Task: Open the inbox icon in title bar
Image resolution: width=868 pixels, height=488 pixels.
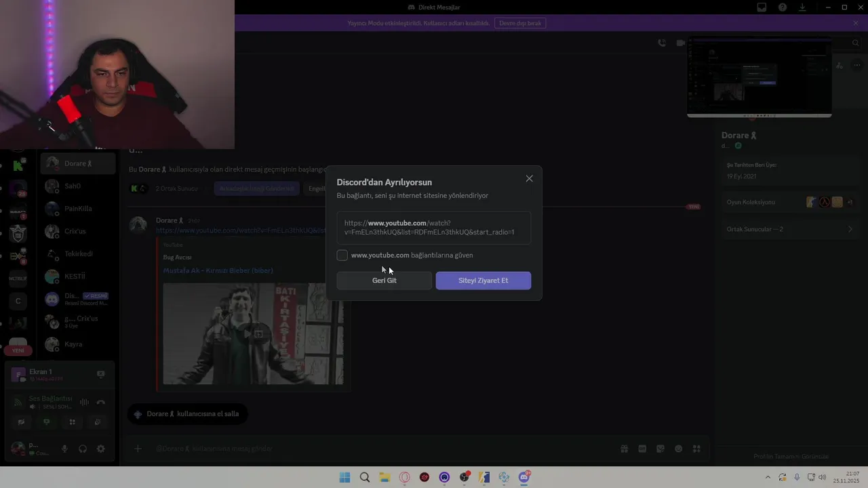Action: [762, 7]
